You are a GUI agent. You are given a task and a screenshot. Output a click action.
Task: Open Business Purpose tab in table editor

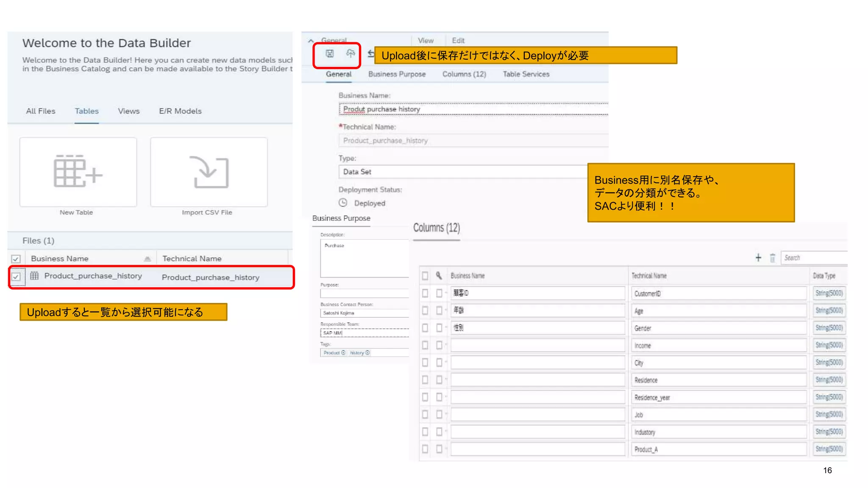pyautogui.click(x=397, y=74)
